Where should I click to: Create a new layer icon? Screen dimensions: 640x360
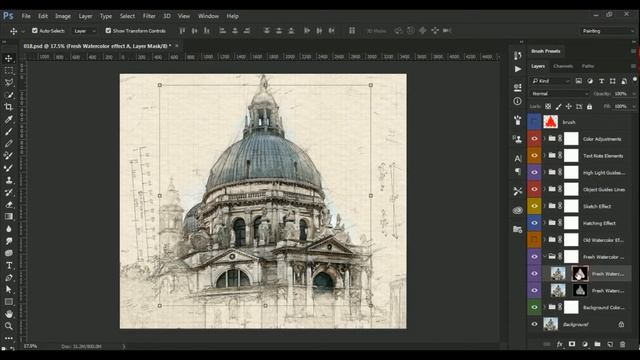[610, 344]
